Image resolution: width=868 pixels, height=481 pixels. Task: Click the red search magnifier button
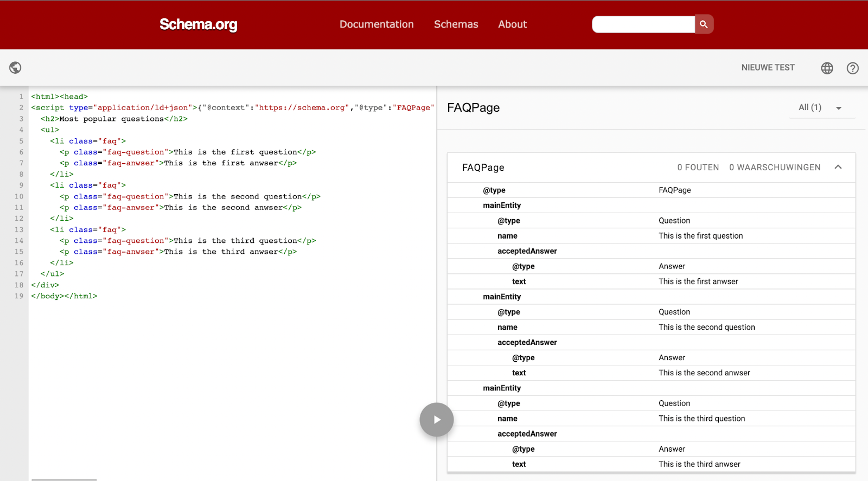[704, 24]
